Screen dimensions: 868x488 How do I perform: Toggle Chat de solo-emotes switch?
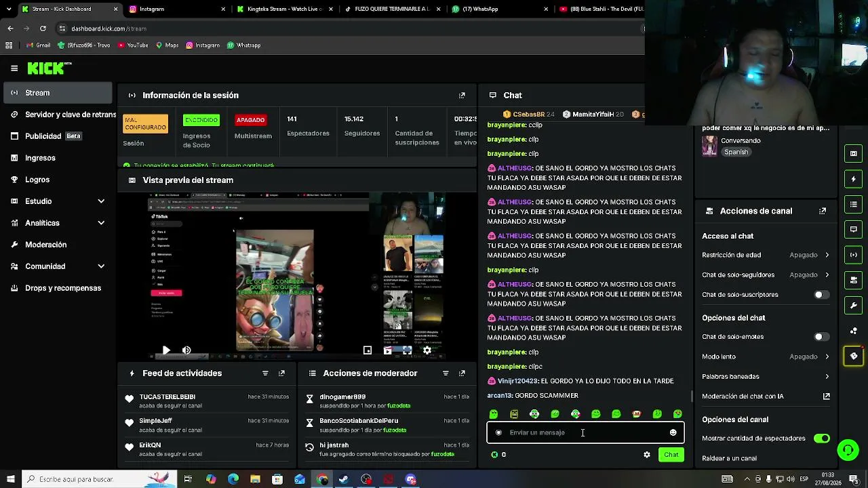(822, 337)
